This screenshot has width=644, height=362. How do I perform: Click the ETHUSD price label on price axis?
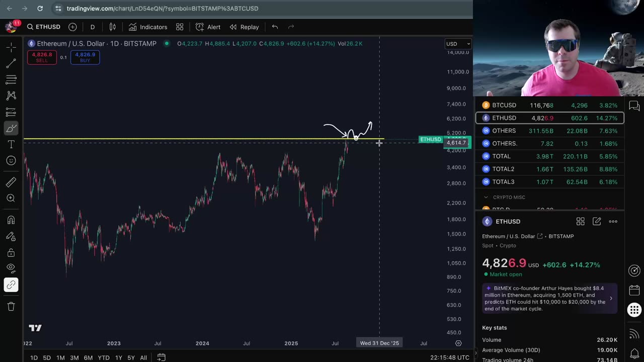click(431, 139)
